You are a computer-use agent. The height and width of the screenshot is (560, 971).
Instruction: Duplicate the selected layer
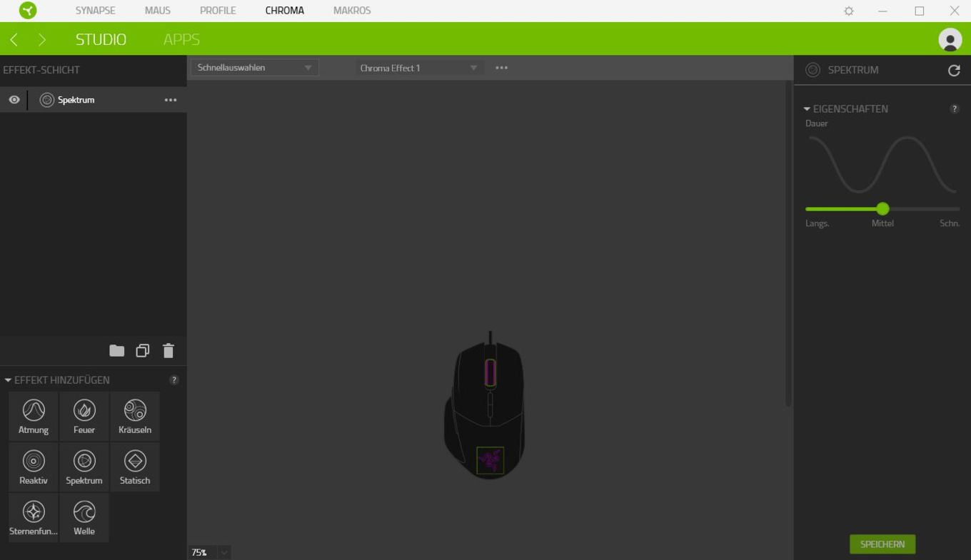[x=143, y=350]
